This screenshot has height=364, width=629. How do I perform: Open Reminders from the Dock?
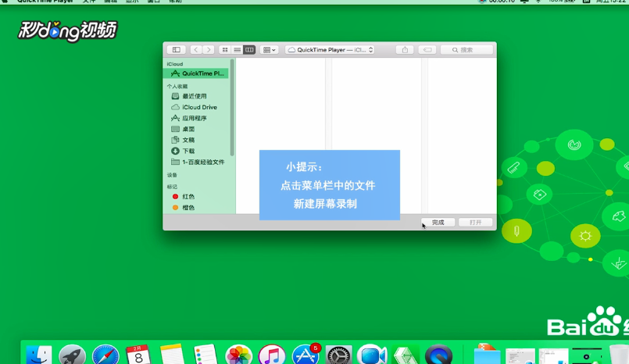click(x=205, y=355)
